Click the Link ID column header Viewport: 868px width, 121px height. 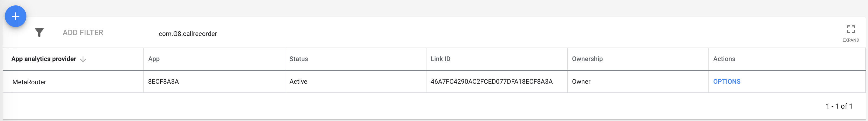(x=440, y=59)
